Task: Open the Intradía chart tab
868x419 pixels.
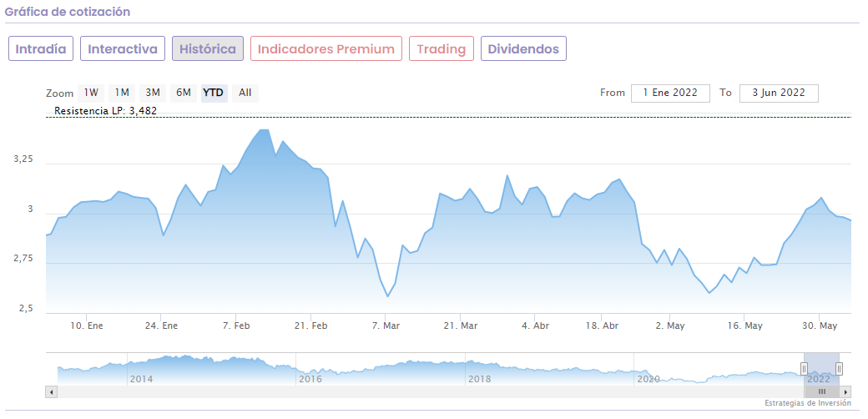Action: [41, 49]
